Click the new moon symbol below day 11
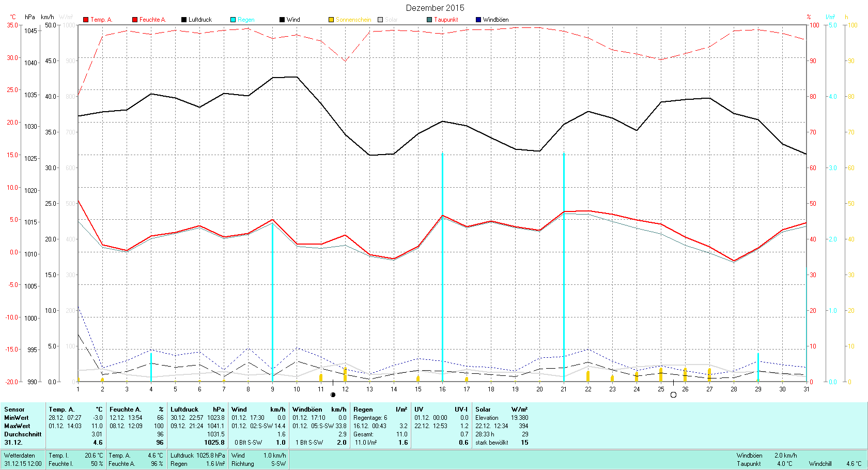 tap(333, 395)
